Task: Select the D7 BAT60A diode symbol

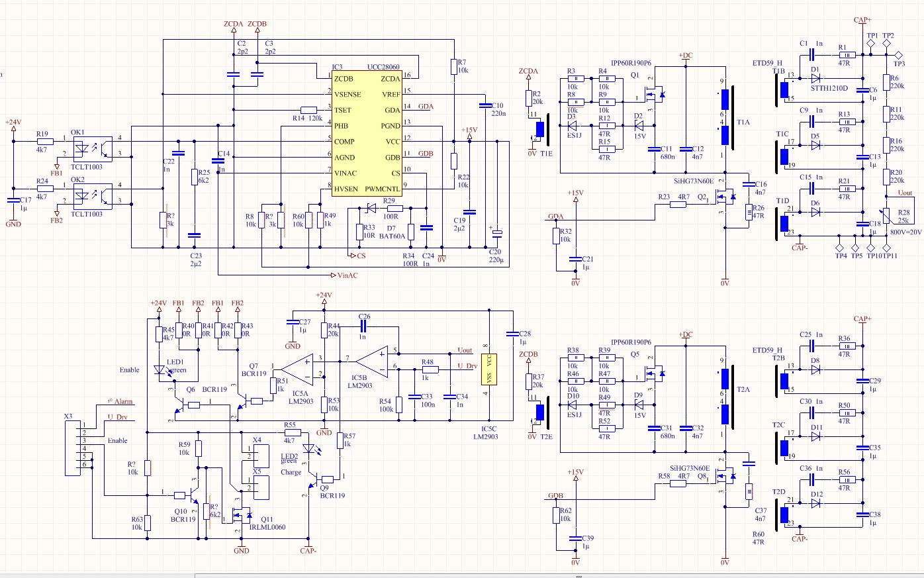Action: (x=371, y=208)
